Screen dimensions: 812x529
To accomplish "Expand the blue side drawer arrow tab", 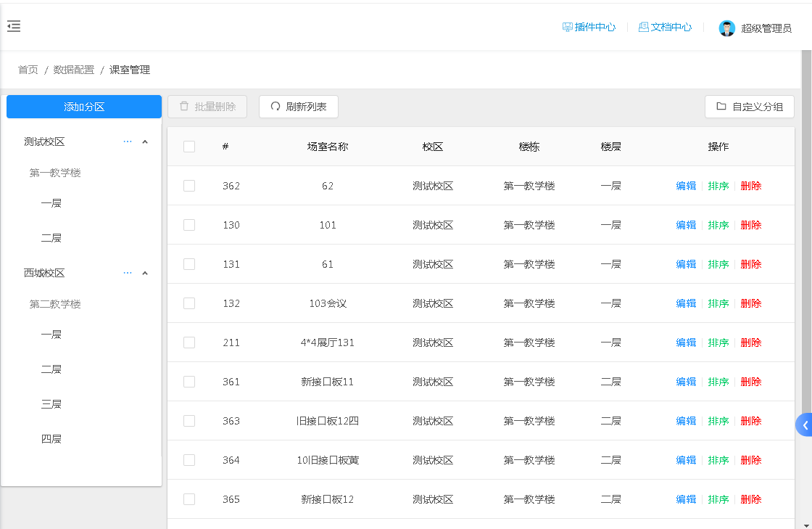I will click(x=804, y=425).
